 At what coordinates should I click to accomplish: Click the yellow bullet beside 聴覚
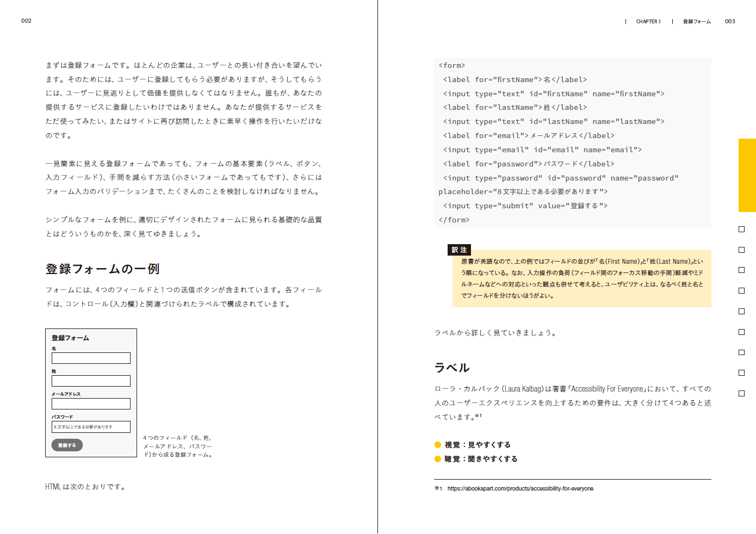[438, 459]
